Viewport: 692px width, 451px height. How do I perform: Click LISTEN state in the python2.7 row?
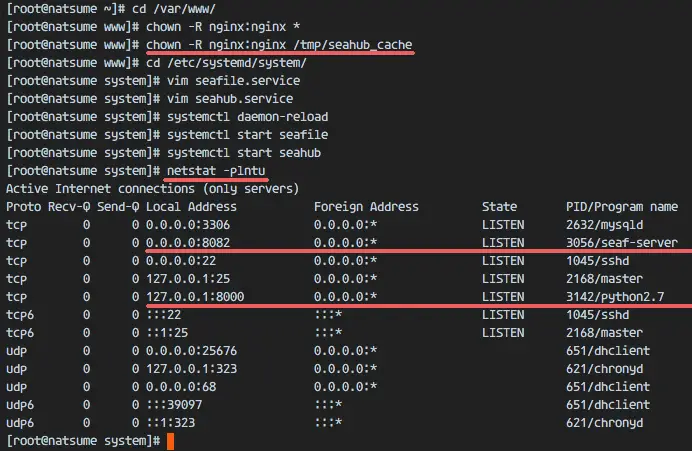tap(503, 297)
